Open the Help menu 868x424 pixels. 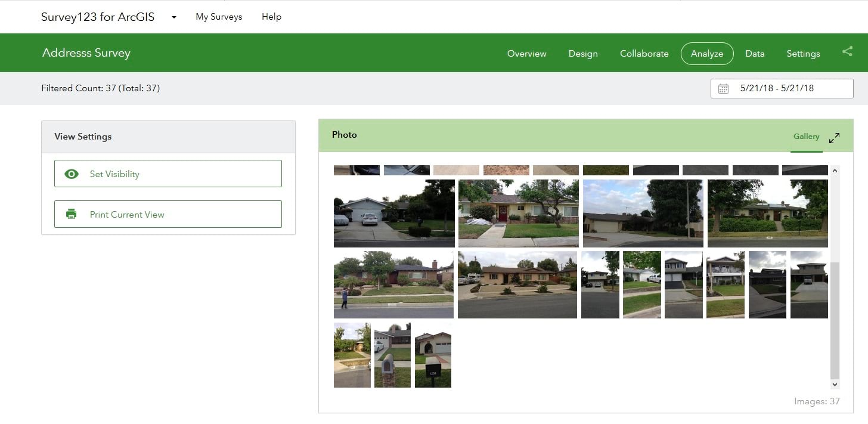[x=271, y=17]
